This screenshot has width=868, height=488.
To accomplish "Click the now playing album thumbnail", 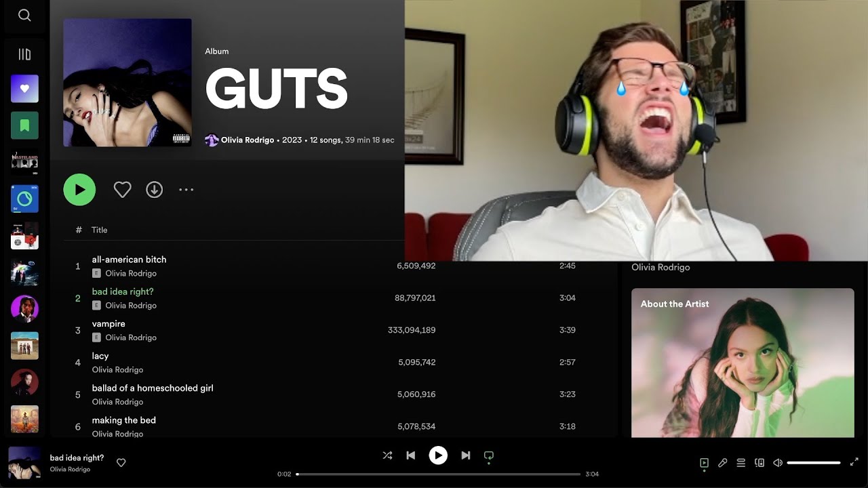I will (x=24, y=463).
